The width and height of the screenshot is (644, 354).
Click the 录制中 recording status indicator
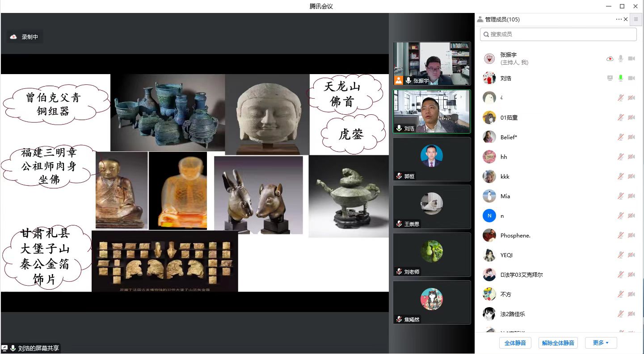pyautogui.click(x=25, y=37)
